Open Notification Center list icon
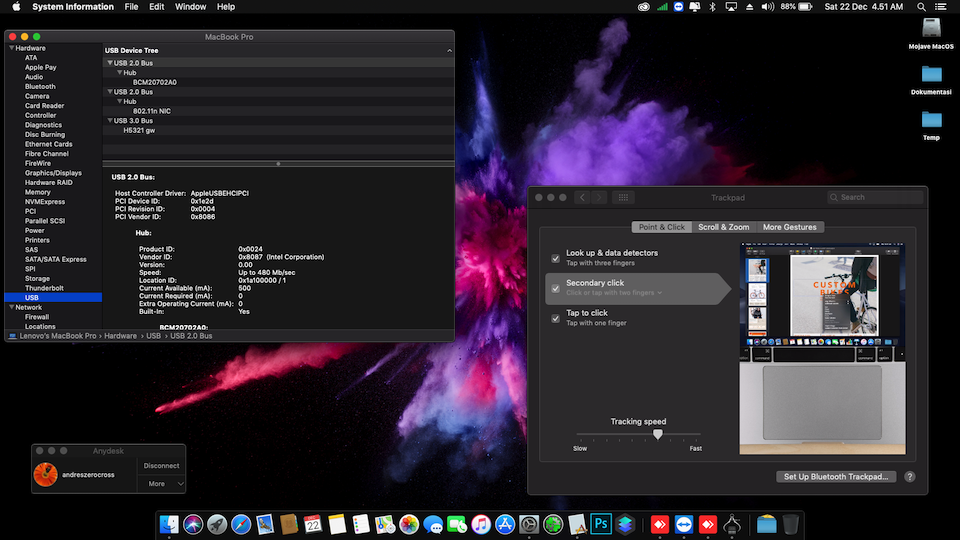The image size is (960, 540). coord(941,7)
